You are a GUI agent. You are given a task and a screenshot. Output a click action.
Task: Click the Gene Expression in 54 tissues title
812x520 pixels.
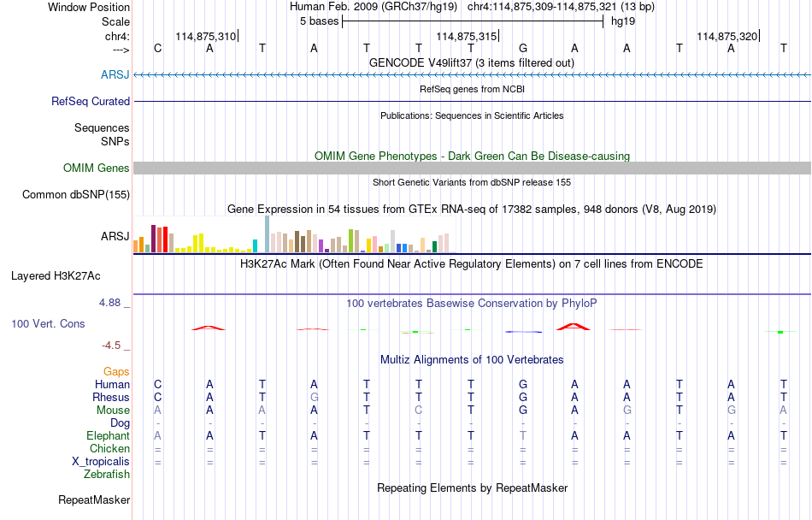click(x=472, y=210)
